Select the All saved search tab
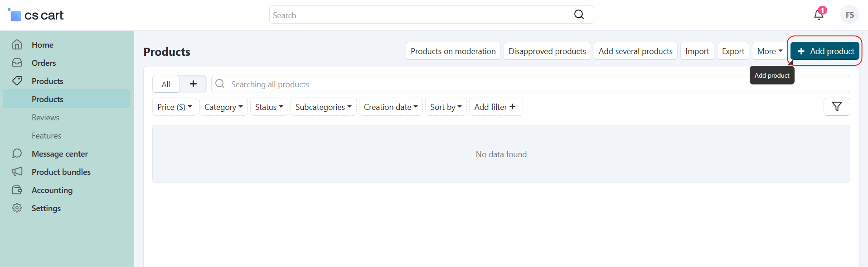Screen dimensions: 868x267 pyautogui.click(x=166, y=84)
